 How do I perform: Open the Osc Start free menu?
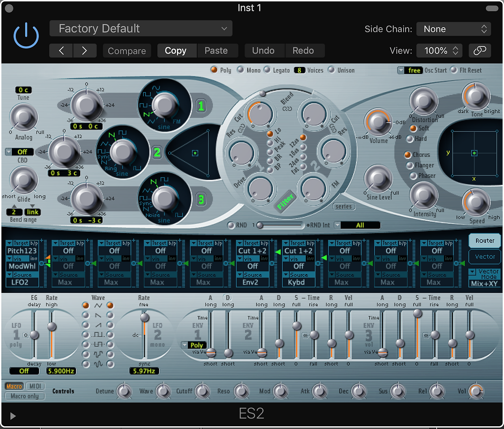point(410,70)
